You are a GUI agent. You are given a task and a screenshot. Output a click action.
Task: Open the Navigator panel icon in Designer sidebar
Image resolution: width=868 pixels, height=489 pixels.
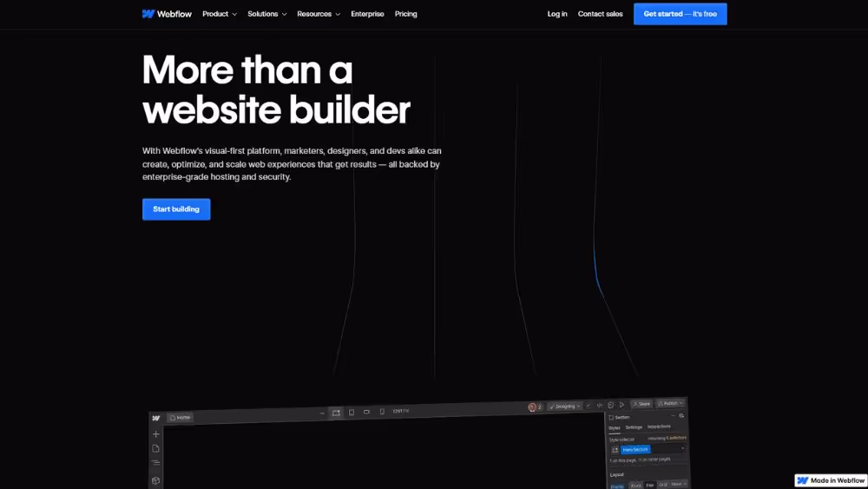click(156, 463)
